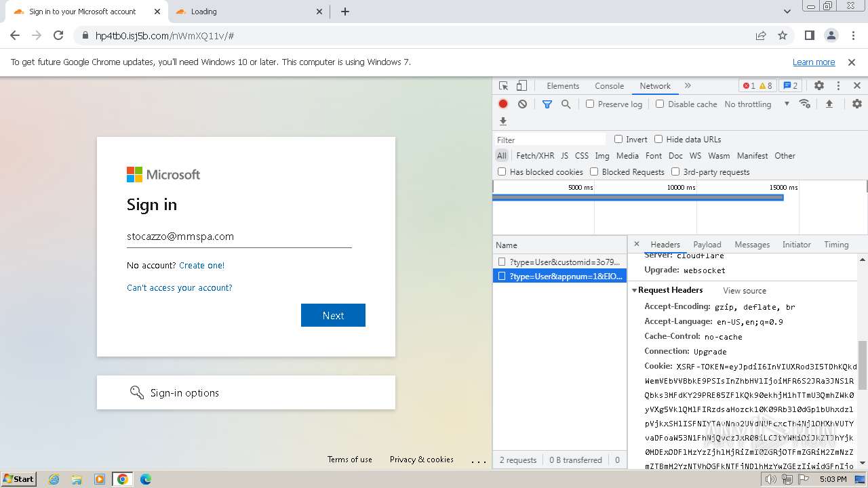The height and width of the screenshot is (488, 868).
Task: Open the network search magnifier icon
Action: [566, 104]
